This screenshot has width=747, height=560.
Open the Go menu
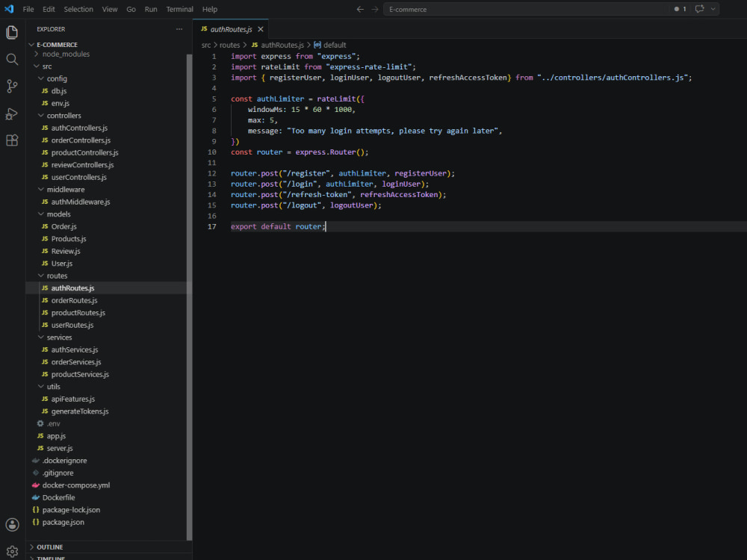pos(131,9)
